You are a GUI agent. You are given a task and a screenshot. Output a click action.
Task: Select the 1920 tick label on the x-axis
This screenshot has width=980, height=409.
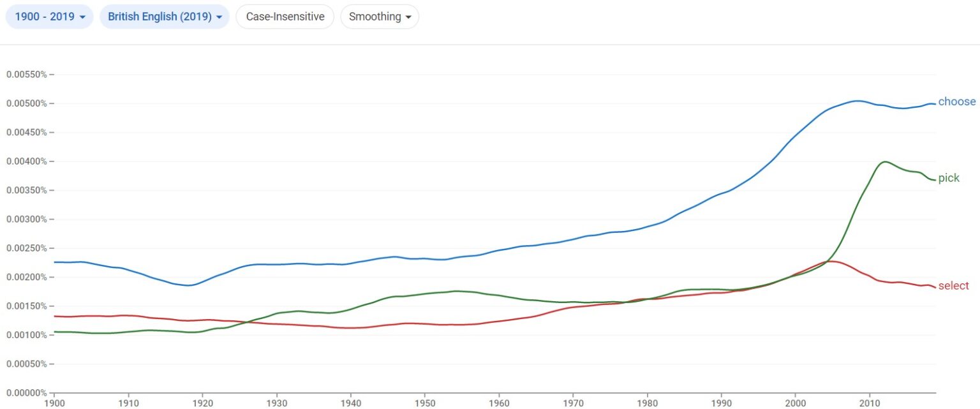202,403
